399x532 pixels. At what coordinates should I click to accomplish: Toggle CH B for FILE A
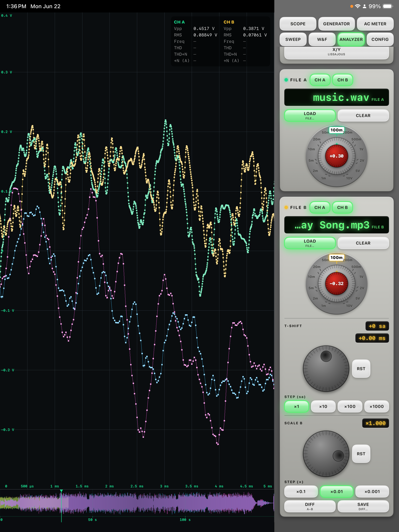tap(343, 80)
